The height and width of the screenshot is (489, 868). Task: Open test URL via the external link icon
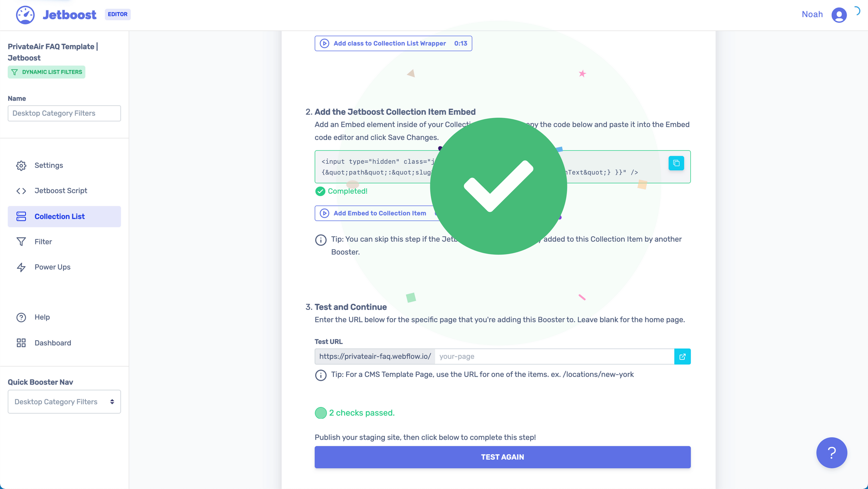tap(683, 356)
